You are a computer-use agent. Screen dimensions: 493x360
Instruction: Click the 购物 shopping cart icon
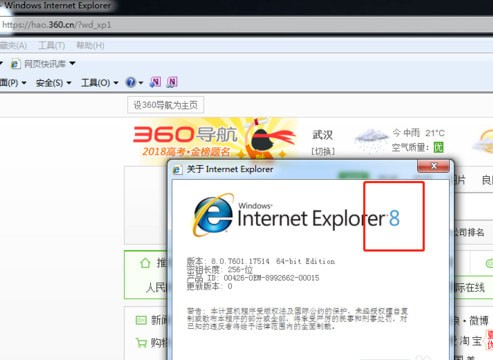[x=141, y=342]
